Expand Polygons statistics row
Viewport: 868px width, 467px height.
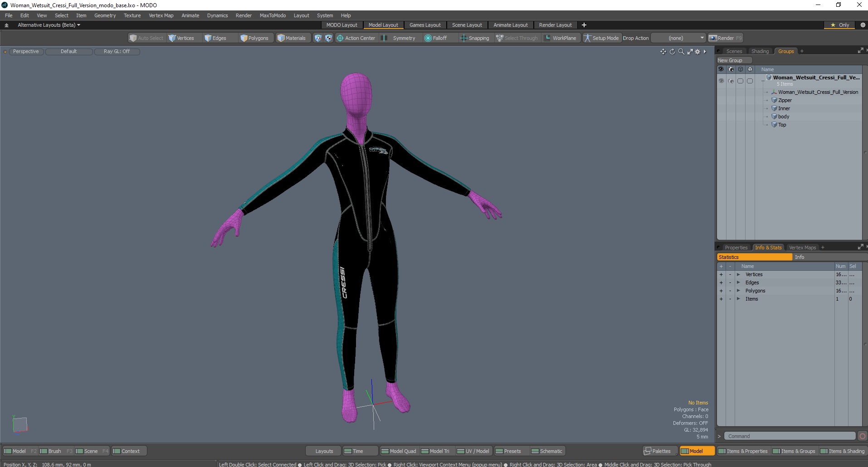point(738,291)
